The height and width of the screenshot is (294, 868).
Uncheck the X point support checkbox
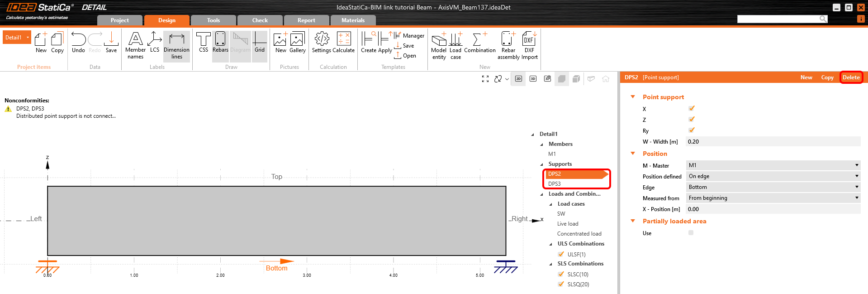pos(691,108)
